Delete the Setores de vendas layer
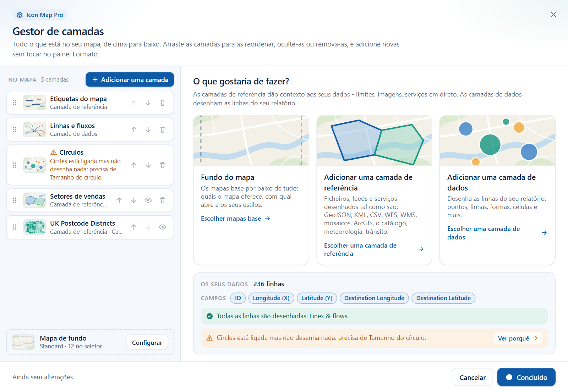 coord(163,200)
